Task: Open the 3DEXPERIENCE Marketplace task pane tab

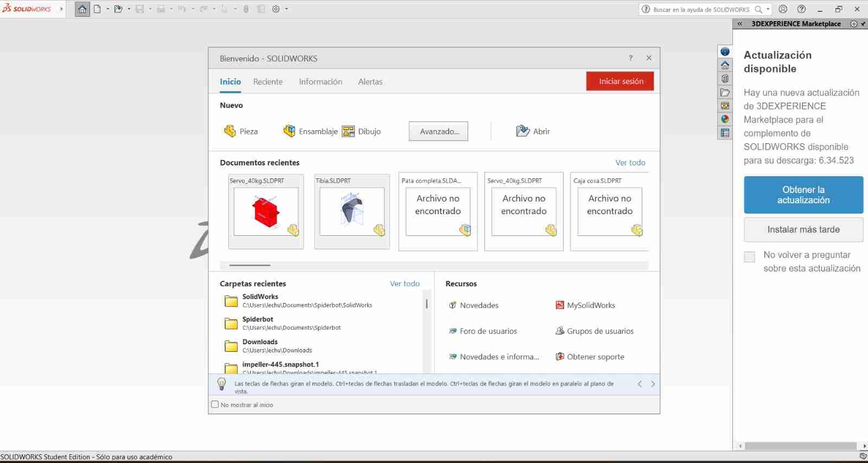Action: (x=725, y=52)
